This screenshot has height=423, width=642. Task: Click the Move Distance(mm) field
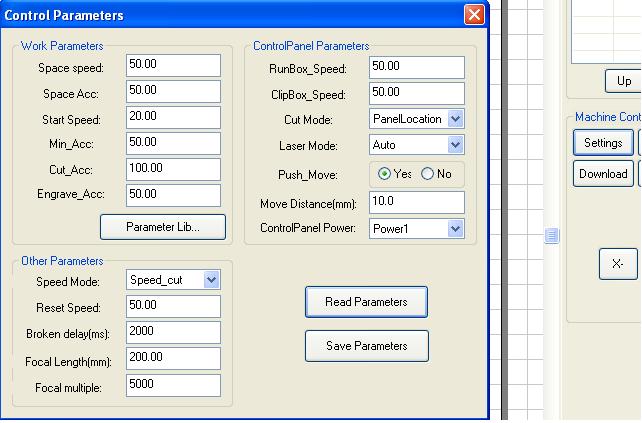click(x=416, y=202)
